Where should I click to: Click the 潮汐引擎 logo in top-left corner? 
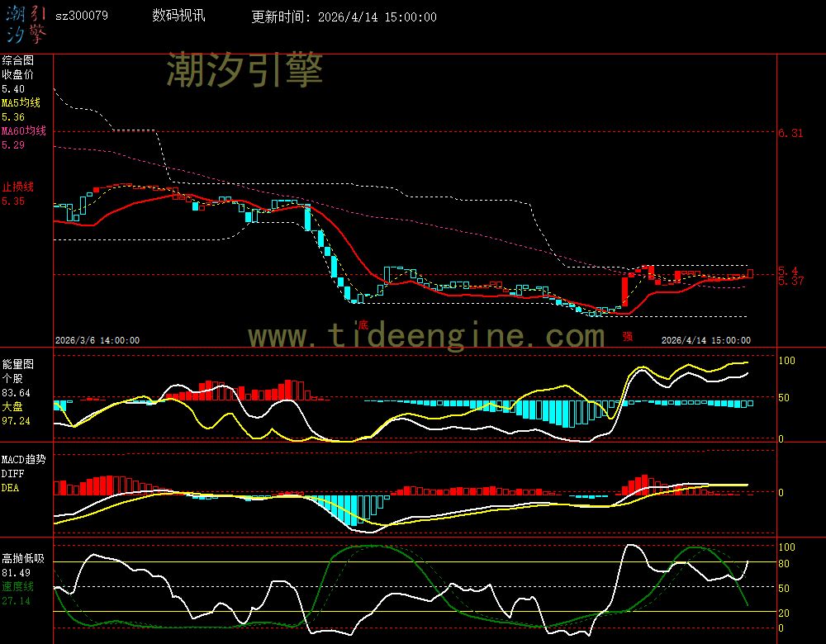[x=25, y=23]
